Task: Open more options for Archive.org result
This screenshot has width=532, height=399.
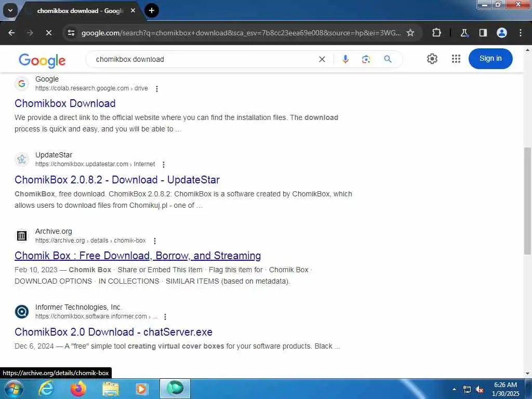Action: [155, 241]
